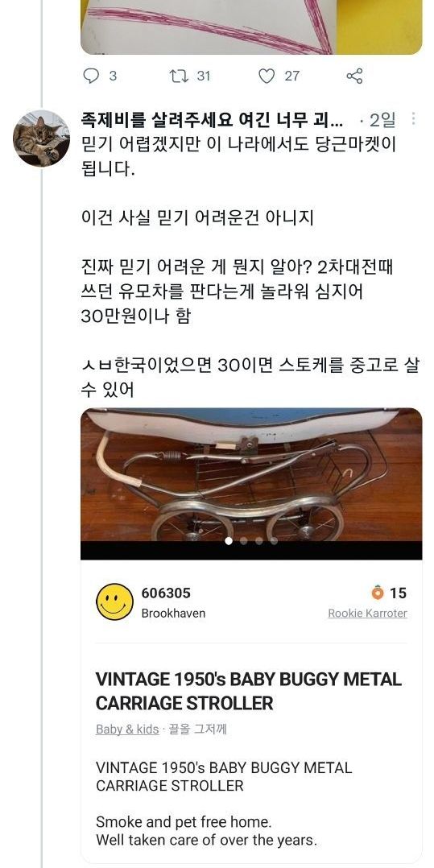Open the yellow smiley seller avatar
Image resolution: width=434 pixels, height=868 pixels.
tap(114, 601)
